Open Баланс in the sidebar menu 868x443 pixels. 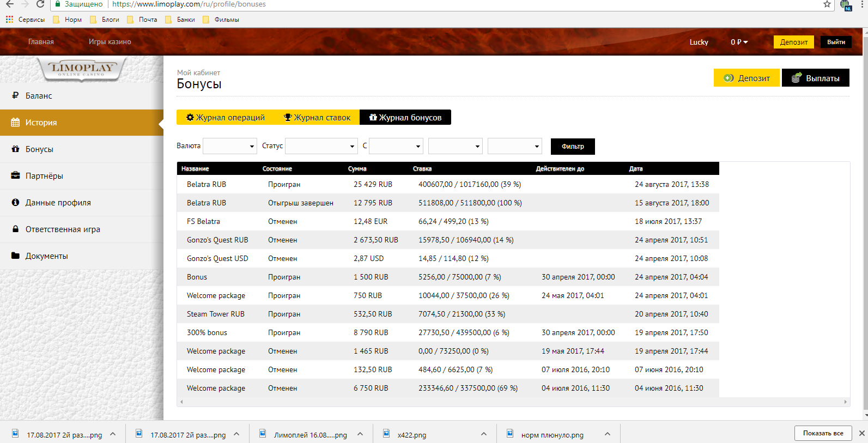click(82, 95)
